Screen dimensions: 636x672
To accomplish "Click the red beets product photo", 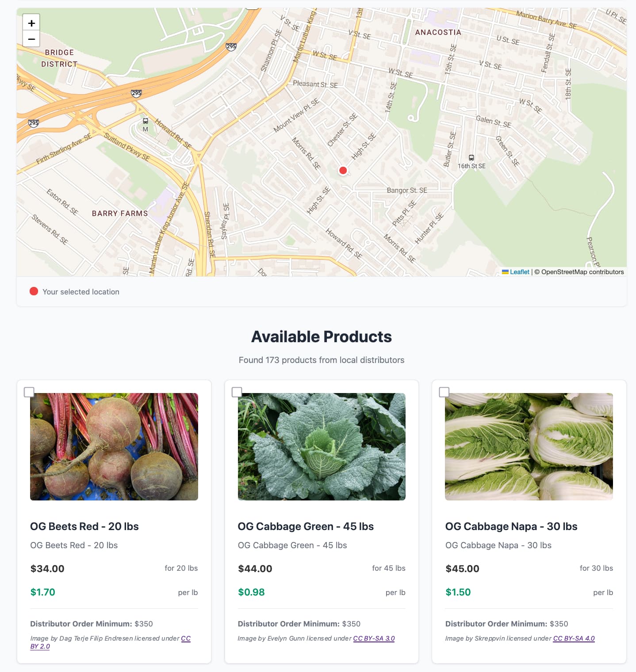I will point(114,447).
